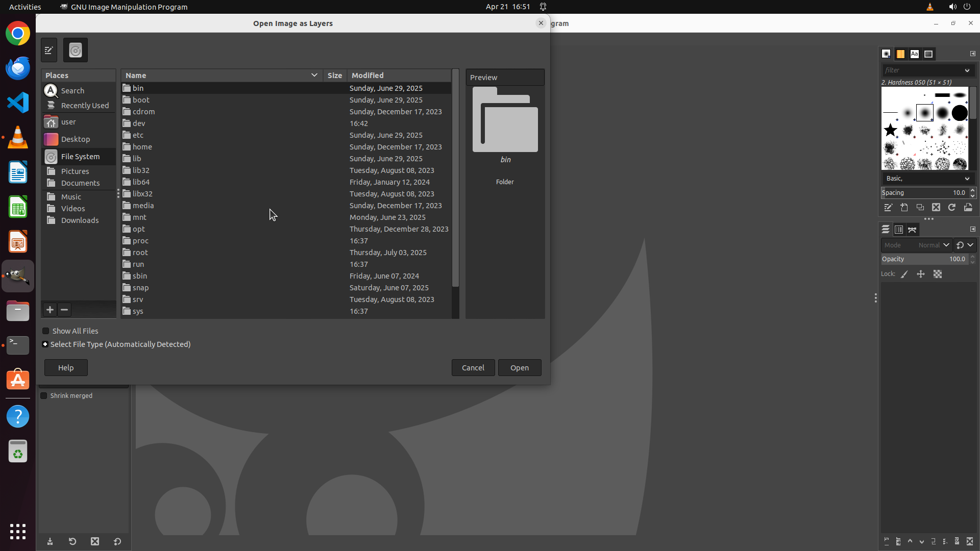The width and height of the screenshot is (980, 551).
Task: Expand Select File Type section
Action: tap(45, 344)
